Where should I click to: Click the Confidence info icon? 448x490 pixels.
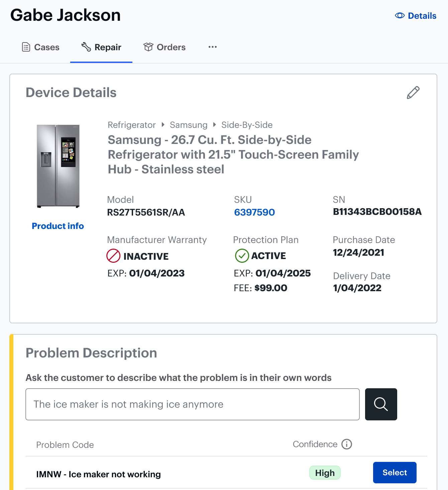pos(347,444)
